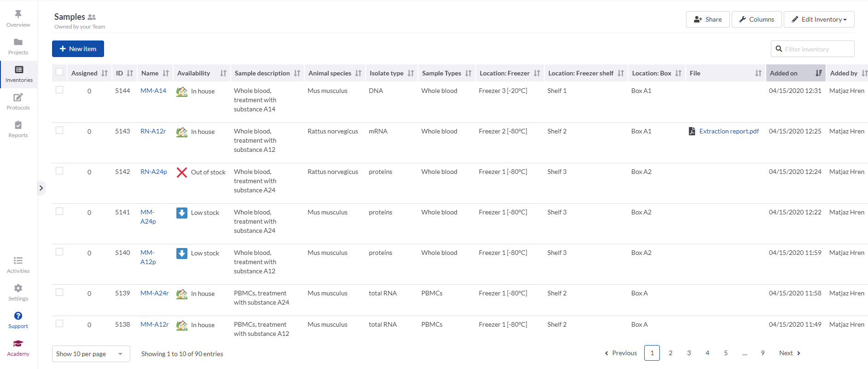
Task: Open the Edit Inventory dropdown
Action: tap(819, 19)
